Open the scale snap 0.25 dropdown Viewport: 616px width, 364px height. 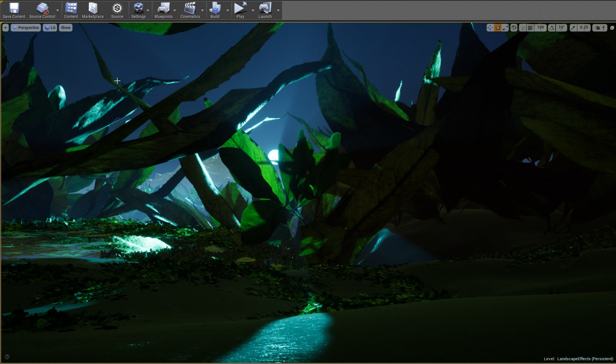[x=584, y=28]
